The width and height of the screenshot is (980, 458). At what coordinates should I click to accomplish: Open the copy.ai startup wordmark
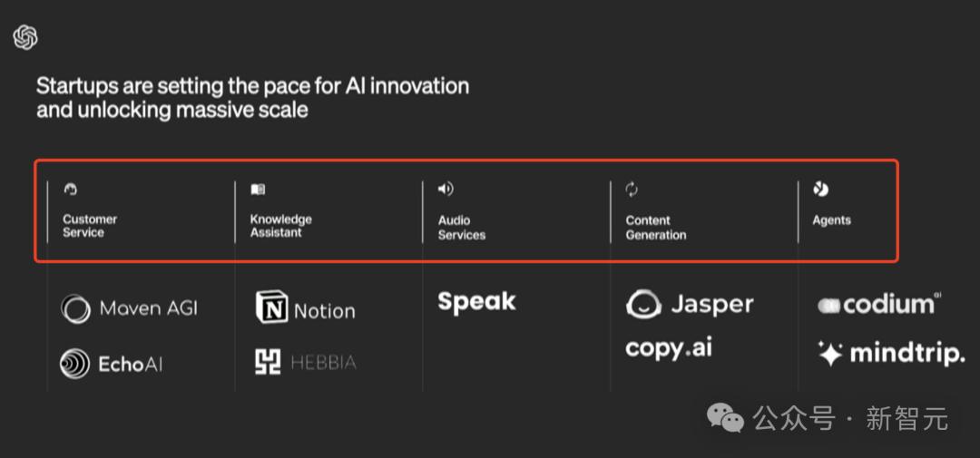669,349
